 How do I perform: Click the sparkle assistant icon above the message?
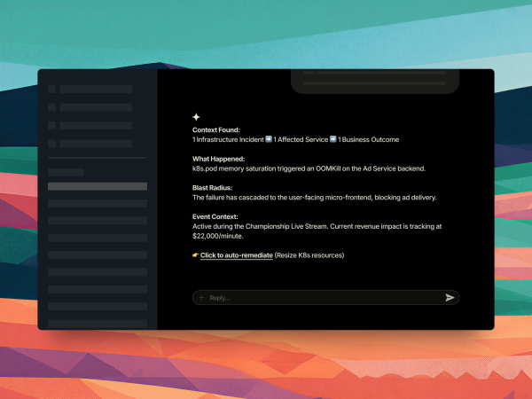coord(196,117)
